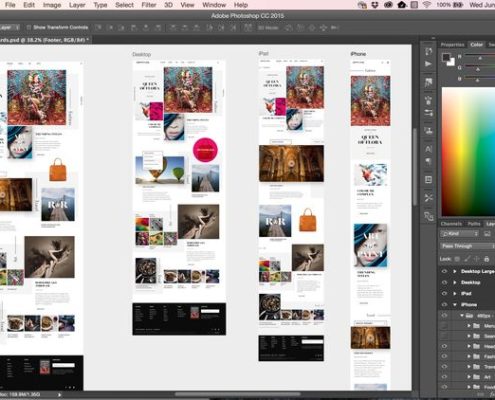Screen dimensions: 495x400
Task: Select the open .psd document tab
Action: click(x=45, y=40)
